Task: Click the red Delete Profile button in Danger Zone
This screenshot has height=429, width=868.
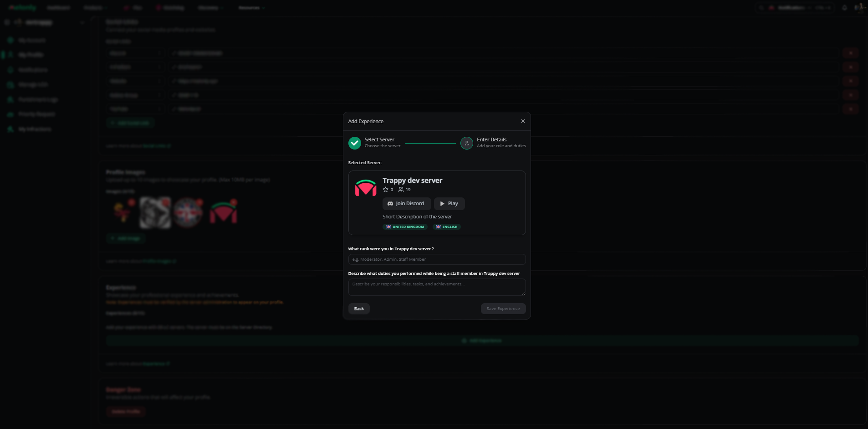Action: (126, 412)
